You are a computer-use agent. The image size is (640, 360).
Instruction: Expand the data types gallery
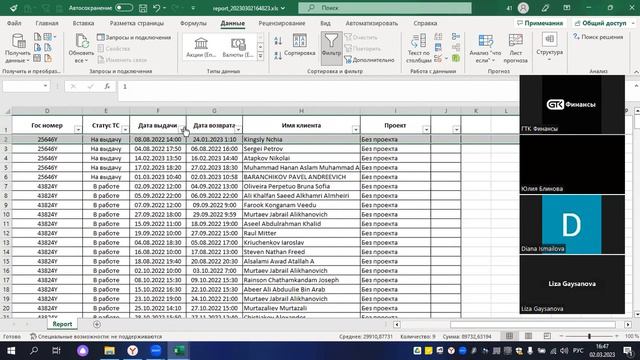tap(260, 56)
